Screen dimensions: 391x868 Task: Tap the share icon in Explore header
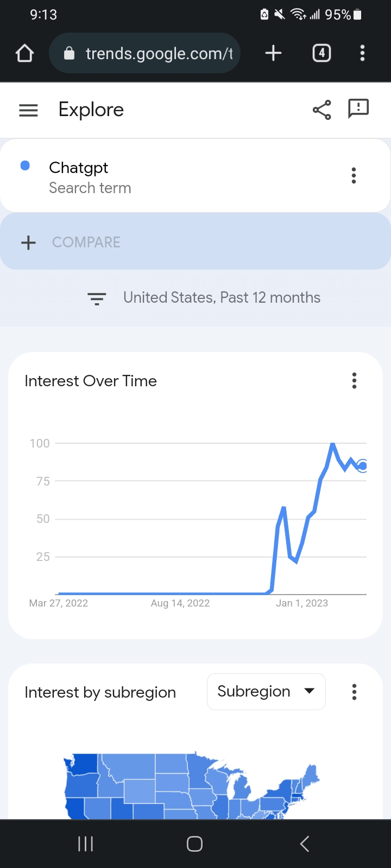(321, 110)
